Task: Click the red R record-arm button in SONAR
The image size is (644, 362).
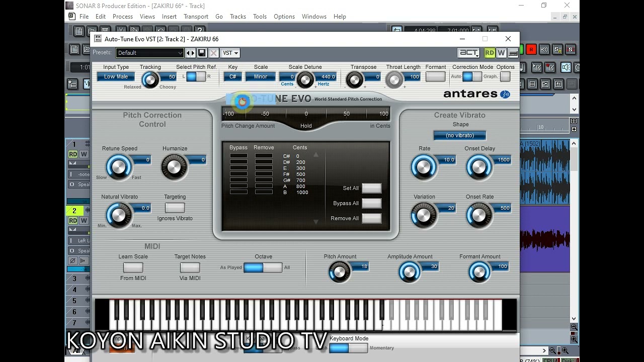Action: click(x=531, y=49)
